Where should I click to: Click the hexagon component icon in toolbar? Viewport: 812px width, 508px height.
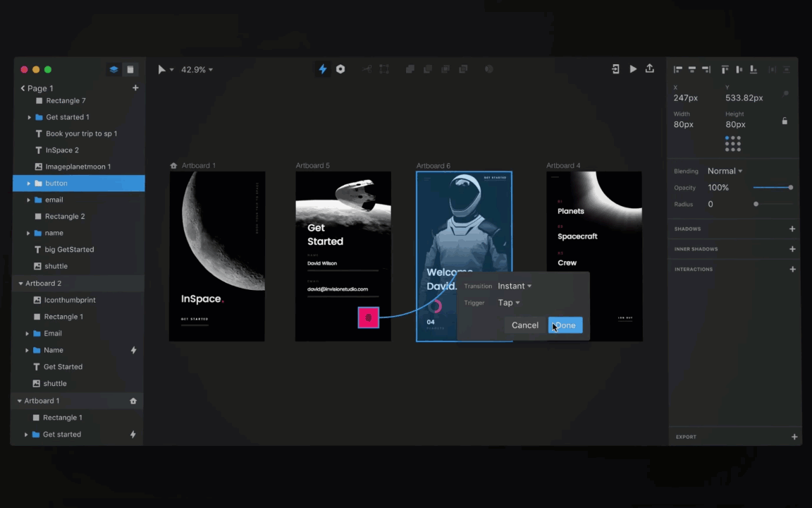(x=340, y=69)
